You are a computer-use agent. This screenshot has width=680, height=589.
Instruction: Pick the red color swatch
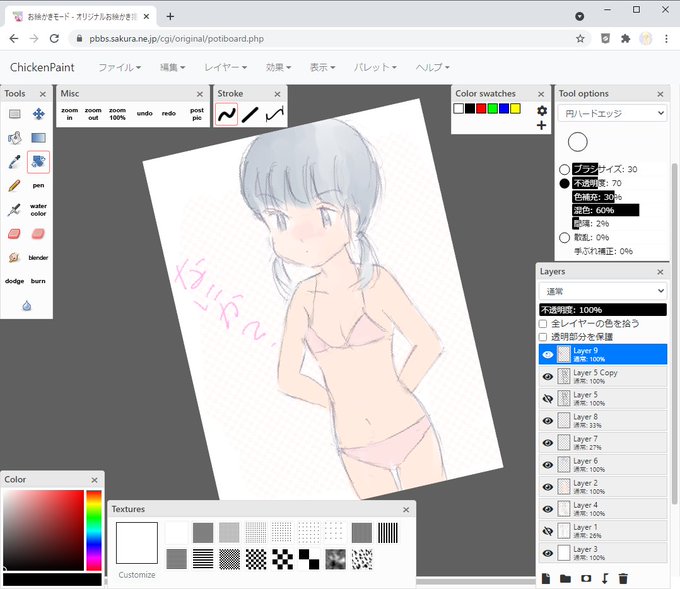tap(481, 108)
